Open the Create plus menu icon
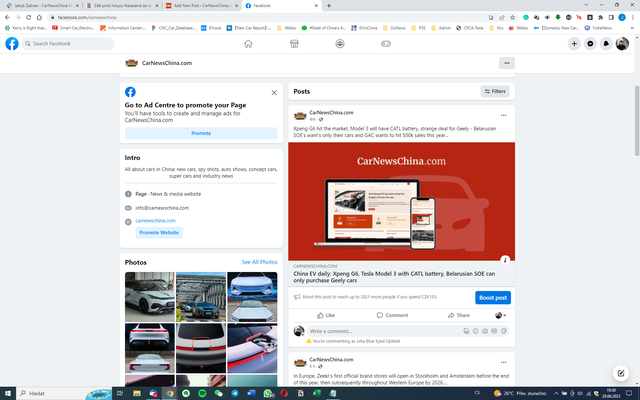This screenshot has width=640, height=400. (574, 44)
